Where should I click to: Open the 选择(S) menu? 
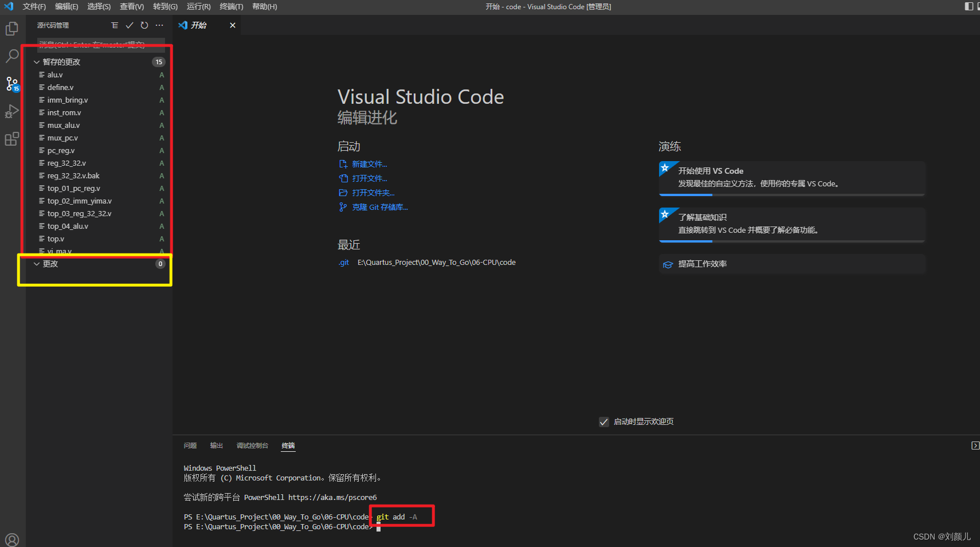[99, 6]
